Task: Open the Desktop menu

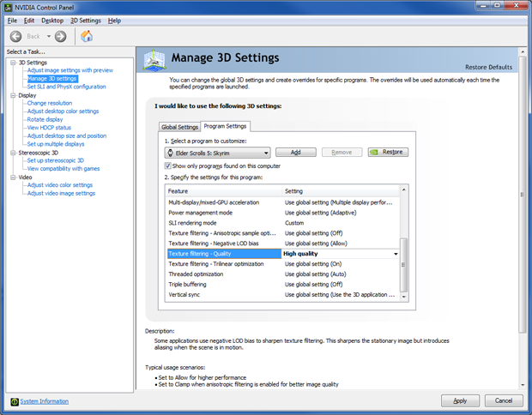Action: point(52,21)
